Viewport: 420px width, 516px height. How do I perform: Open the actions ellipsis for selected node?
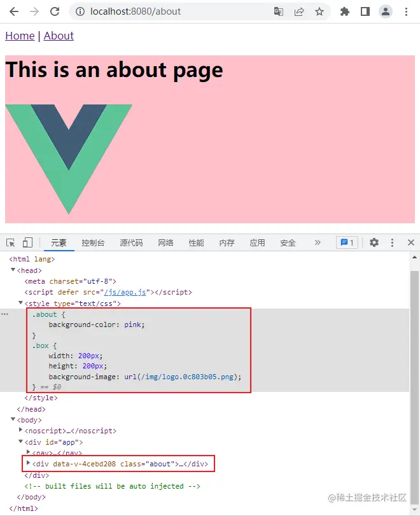pyautogui.click(x=4, y=314)
